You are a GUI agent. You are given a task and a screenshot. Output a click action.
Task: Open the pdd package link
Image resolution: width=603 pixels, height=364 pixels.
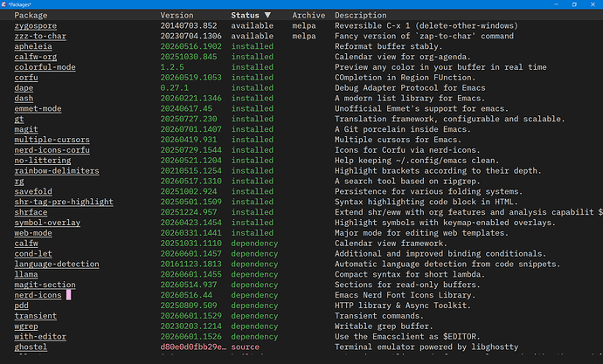pos(22,306)
